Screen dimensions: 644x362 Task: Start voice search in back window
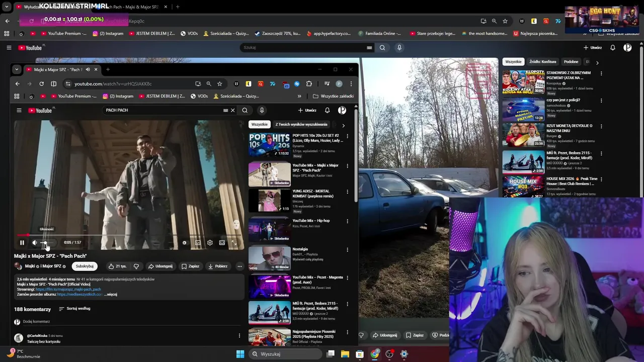click(399, 48)
